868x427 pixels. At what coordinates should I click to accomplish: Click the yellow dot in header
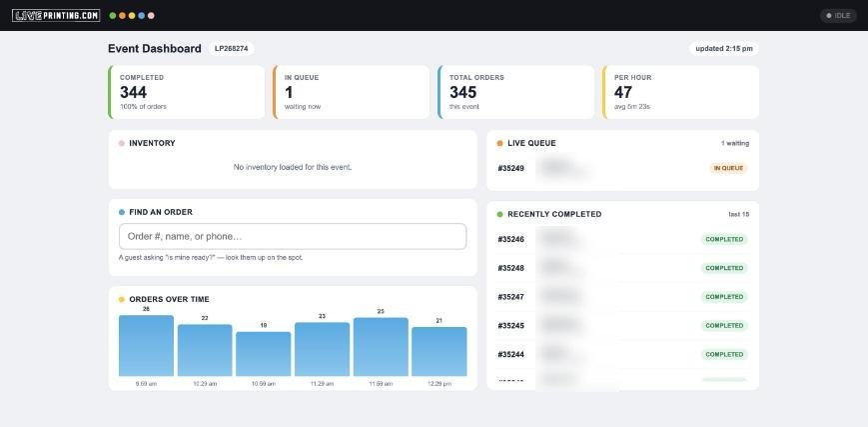(132, 16)
